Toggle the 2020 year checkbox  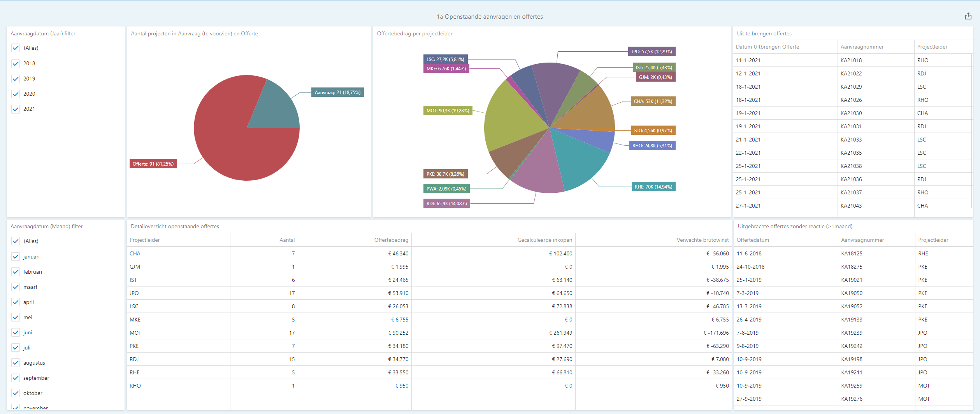point(16,94)
